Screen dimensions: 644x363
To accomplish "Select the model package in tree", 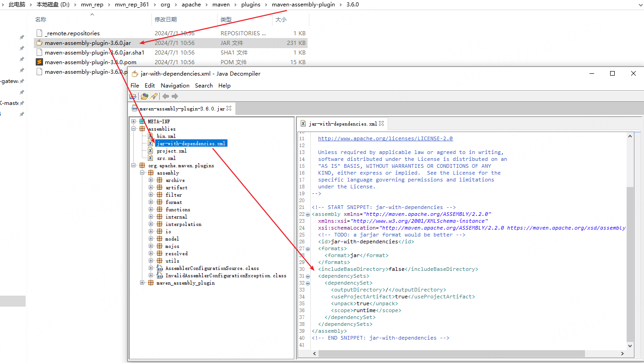I will coord(172,239).
